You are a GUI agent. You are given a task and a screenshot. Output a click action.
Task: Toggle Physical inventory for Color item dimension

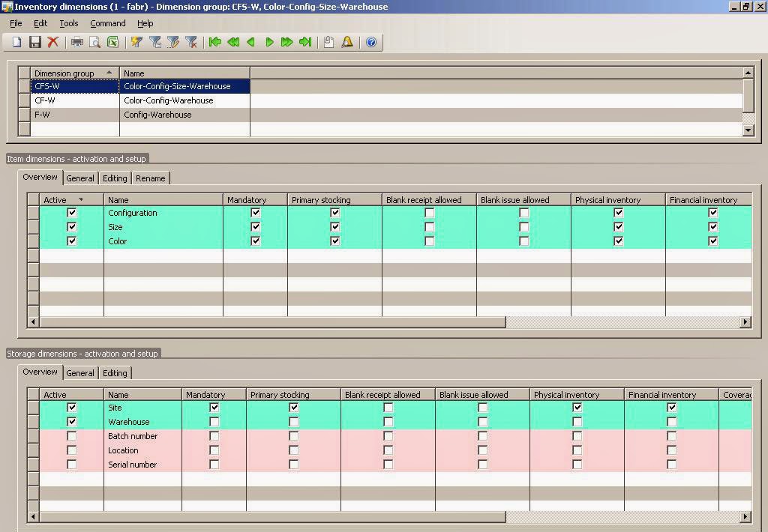pyautogui.click(x=618, y=241)
